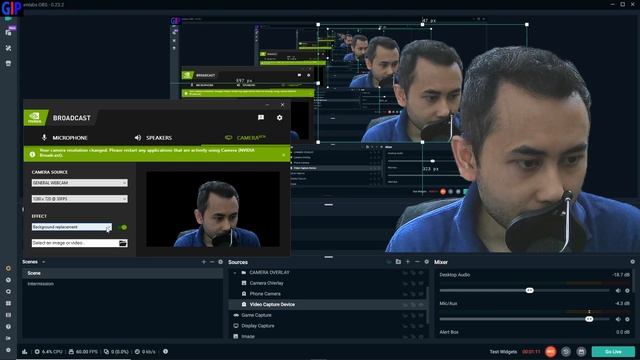Image resolution: width=640 pixels, height=360 pixels.
Task: Open Layout Editor grid icon in sidebar
Action: [x=8, y=303]
